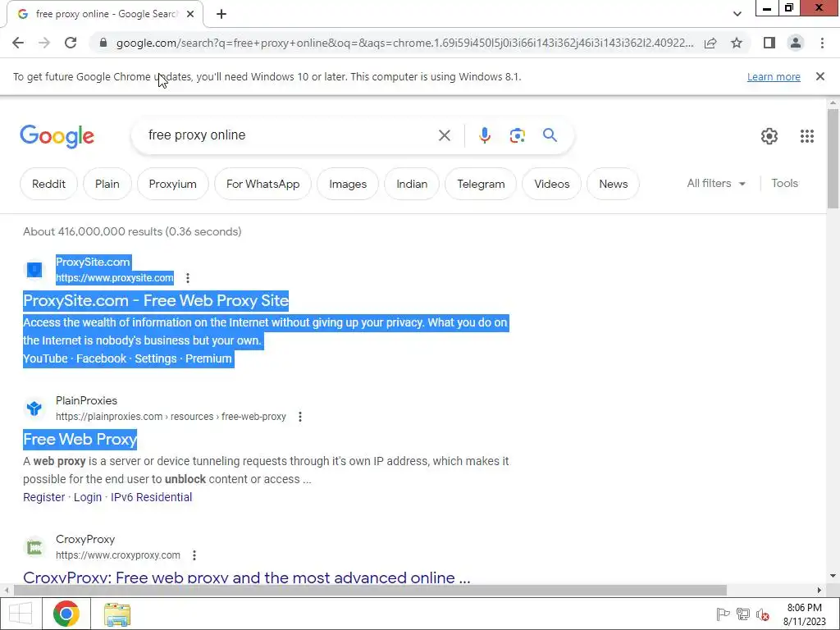Select the Proxyium filter chip
Image resolution: width=840 pixels, height=630 pixels.
tap(172, 184)
